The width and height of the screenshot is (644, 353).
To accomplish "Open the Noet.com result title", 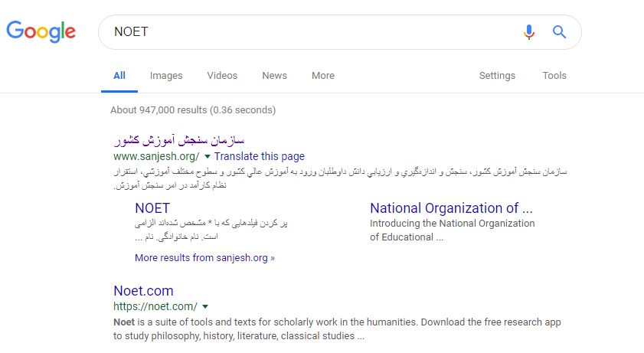I will 143,291.
